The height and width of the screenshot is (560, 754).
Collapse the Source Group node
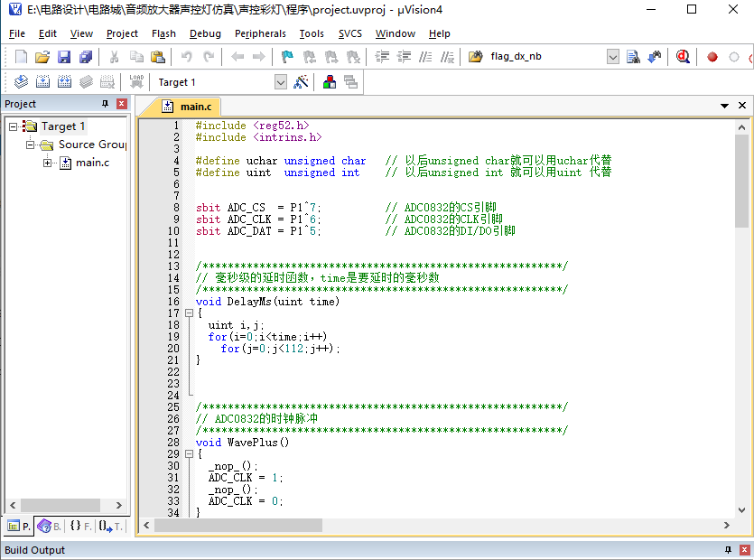31,145
